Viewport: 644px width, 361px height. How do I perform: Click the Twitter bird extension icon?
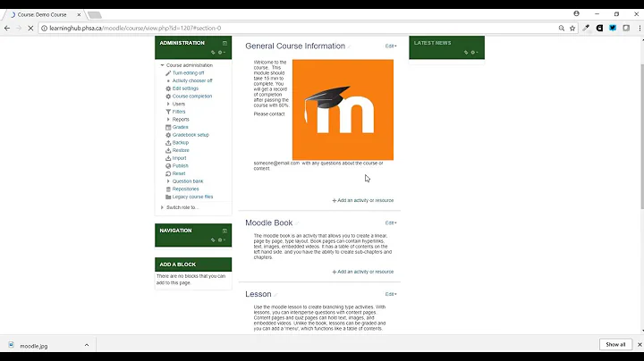(x=613, y=29)
